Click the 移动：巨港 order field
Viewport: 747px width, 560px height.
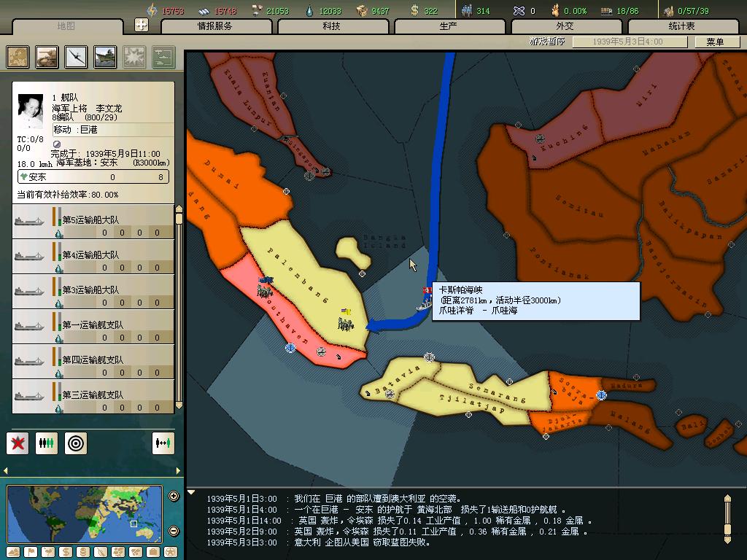point(113,130)
